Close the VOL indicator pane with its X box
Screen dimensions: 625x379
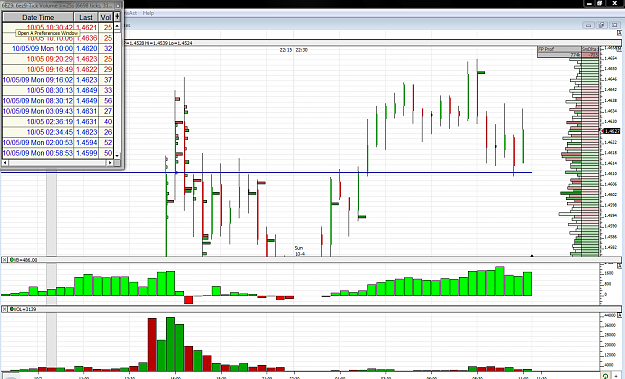(4, 309)
